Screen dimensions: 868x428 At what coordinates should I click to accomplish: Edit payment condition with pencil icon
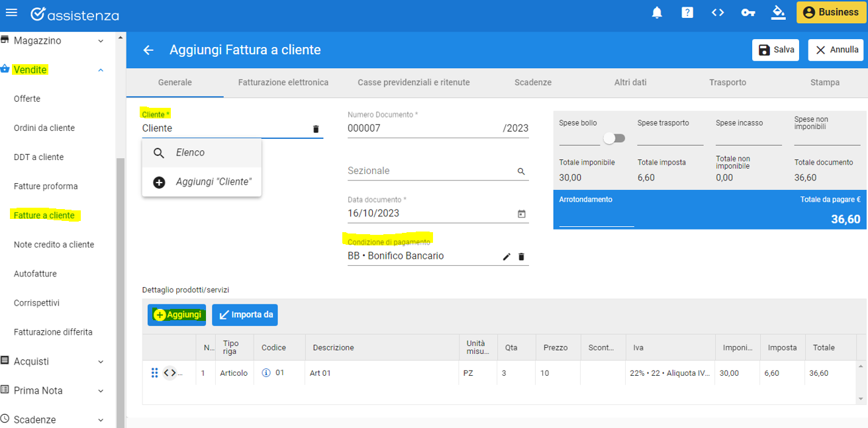(506, 257)
